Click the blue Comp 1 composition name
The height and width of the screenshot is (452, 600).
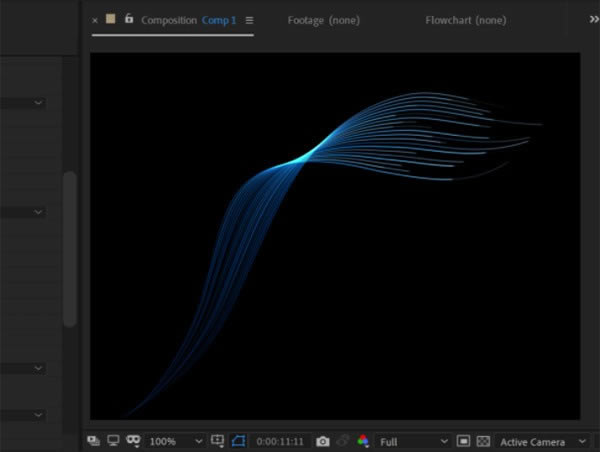click(219, 20)
